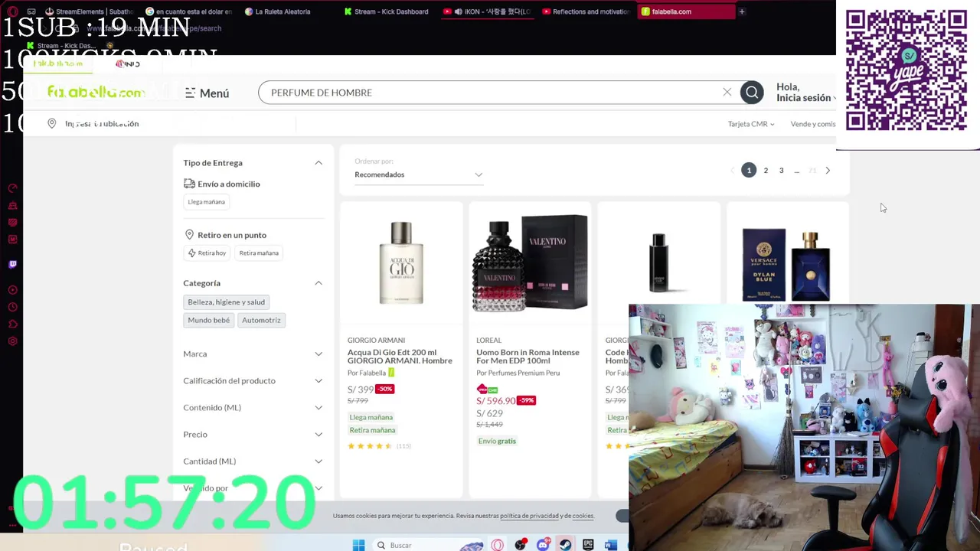Open the new tab plus button
Image resolution: width=980 pixels, height=551 pixels.
coord(741,11)
